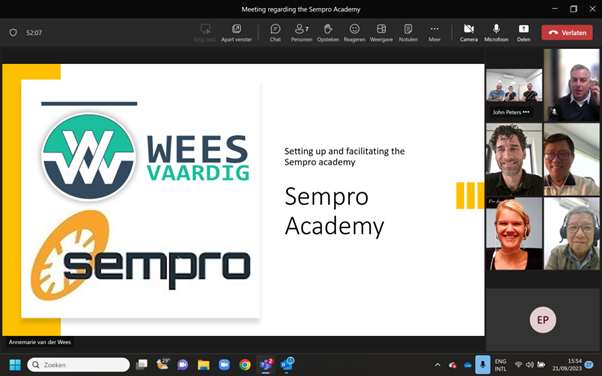Open the Windows Start menu
This screenshot has height=376, width=602.
[x=15, y=364]
